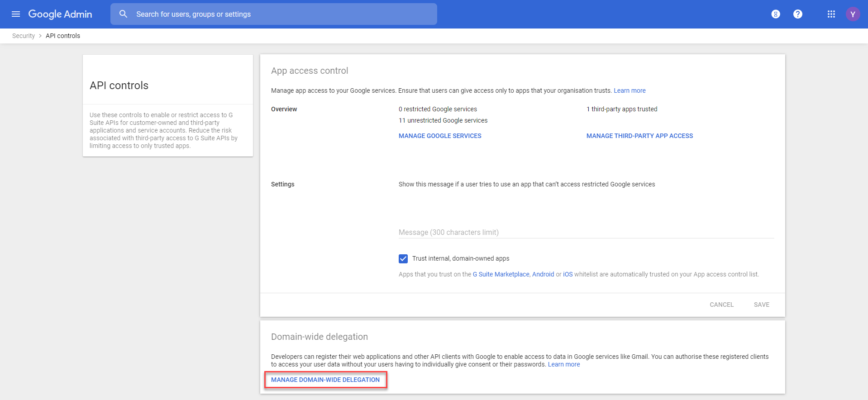868x400 pixels.
Task: Click '1 third-party apps trusted' text
Action: coord(622,109)
